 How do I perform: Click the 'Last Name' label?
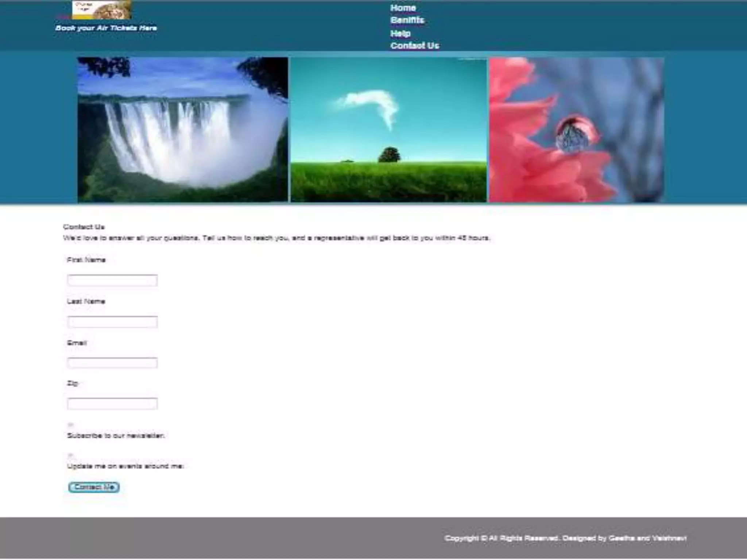pos(86,301)
